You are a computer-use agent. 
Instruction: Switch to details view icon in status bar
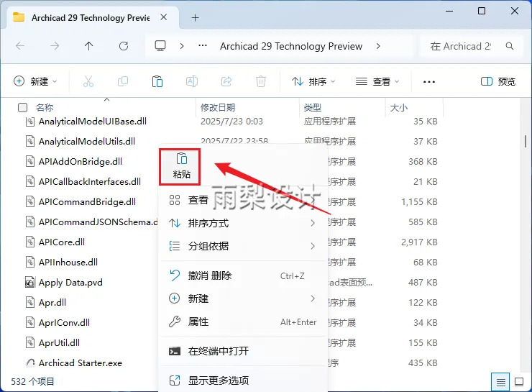[x=500, y=382]
